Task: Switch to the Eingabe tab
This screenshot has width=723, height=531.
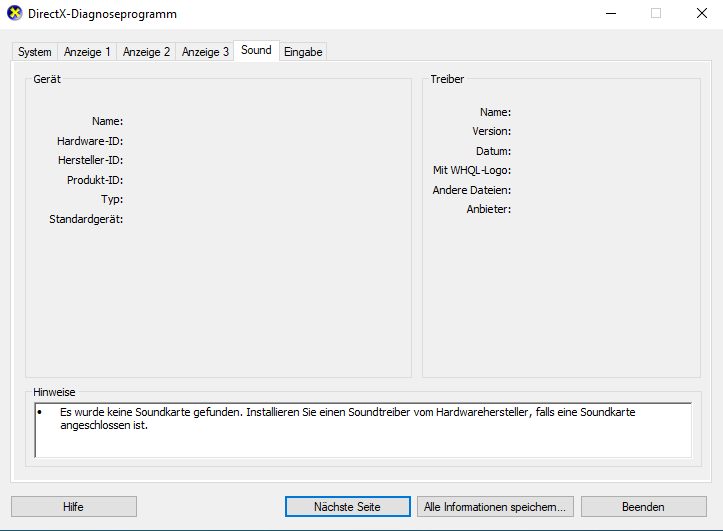Action: pyautogui.click(x=303, y=52)
